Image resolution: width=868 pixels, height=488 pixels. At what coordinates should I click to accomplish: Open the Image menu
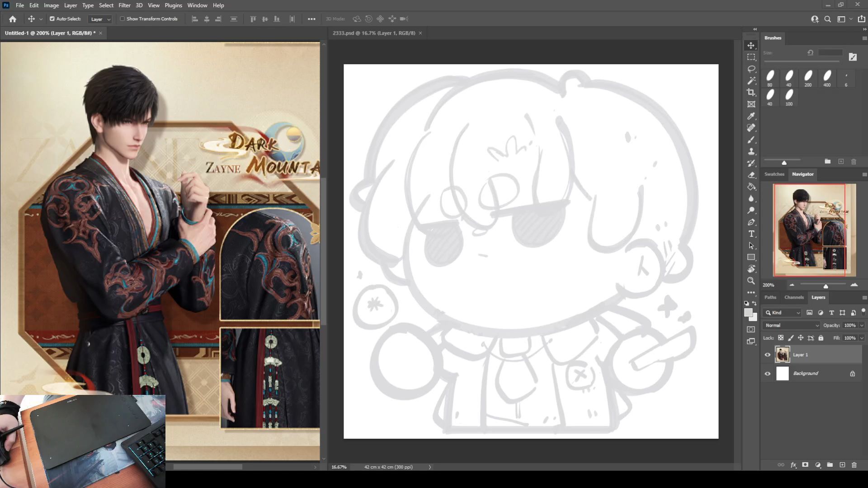(51, 5)
